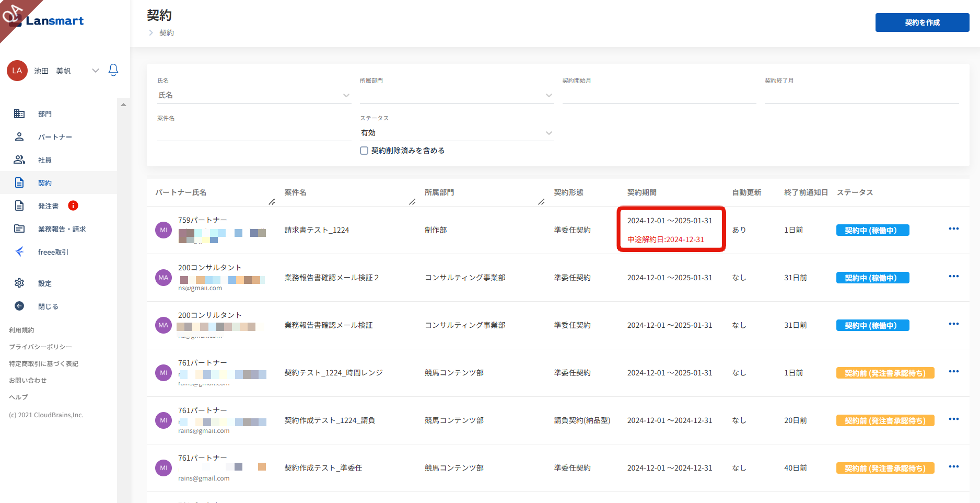Open the three-dot menu for 請求書テスト_1224 row
Viewport: 980px width, 503px height.
[953, 229]
